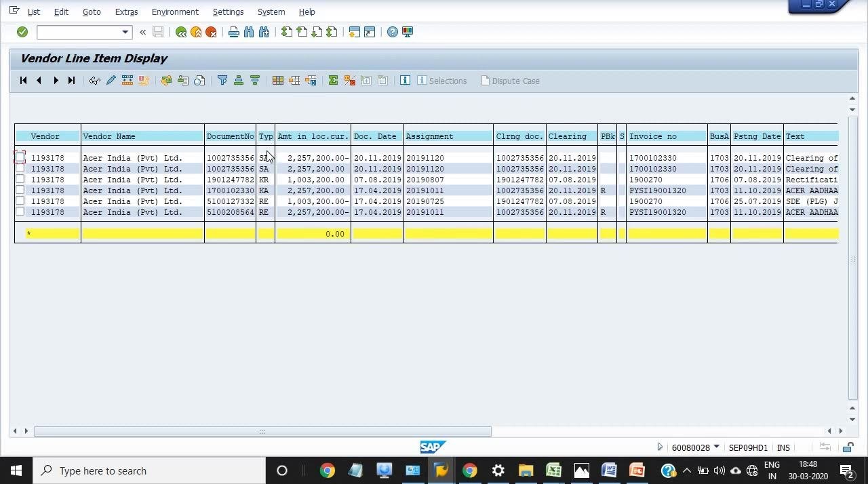Click the Subtotals icon
The image size is (868, 484).
click(x=350, y=81)
